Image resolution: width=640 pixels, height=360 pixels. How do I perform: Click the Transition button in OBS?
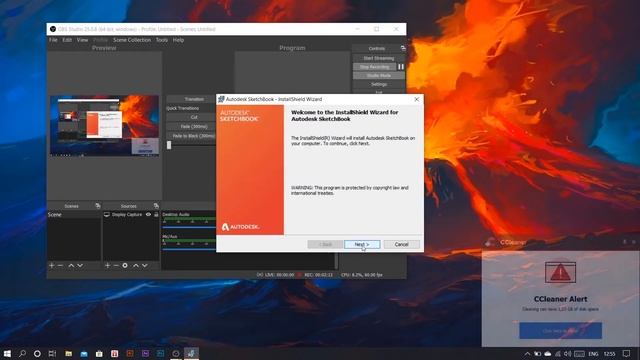(191, 99)
